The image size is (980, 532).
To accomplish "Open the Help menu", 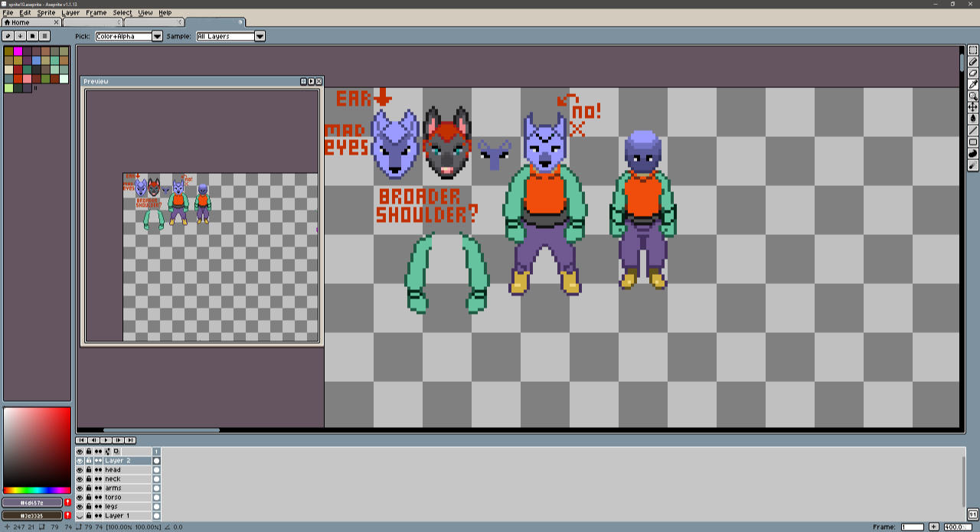I will pyautogui.click(x=165, y=13).
